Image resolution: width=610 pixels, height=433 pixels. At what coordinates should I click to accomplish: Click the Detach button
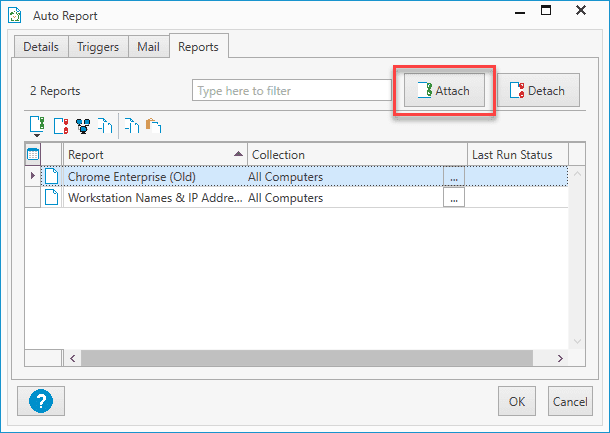click(x=538, y=90)
